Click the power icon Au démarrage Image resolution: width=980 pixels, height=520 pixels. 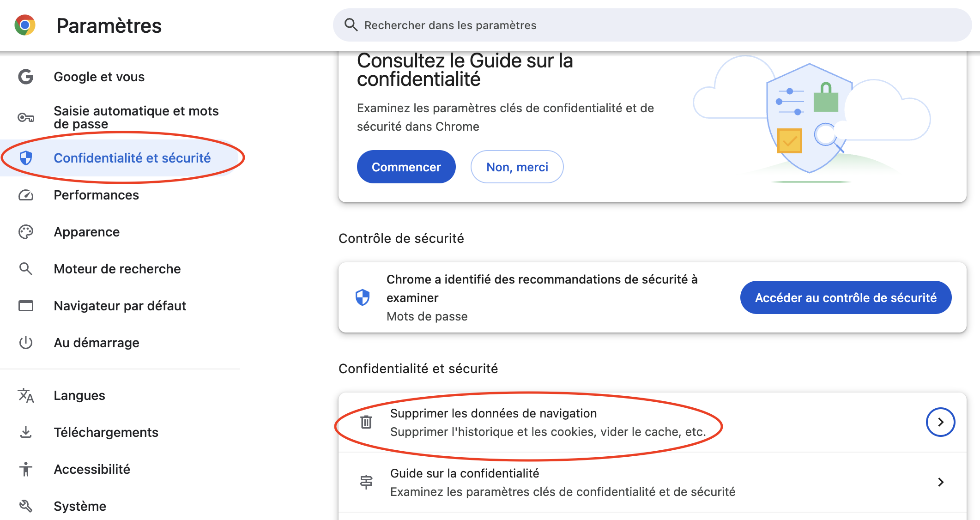click(26, 343)
